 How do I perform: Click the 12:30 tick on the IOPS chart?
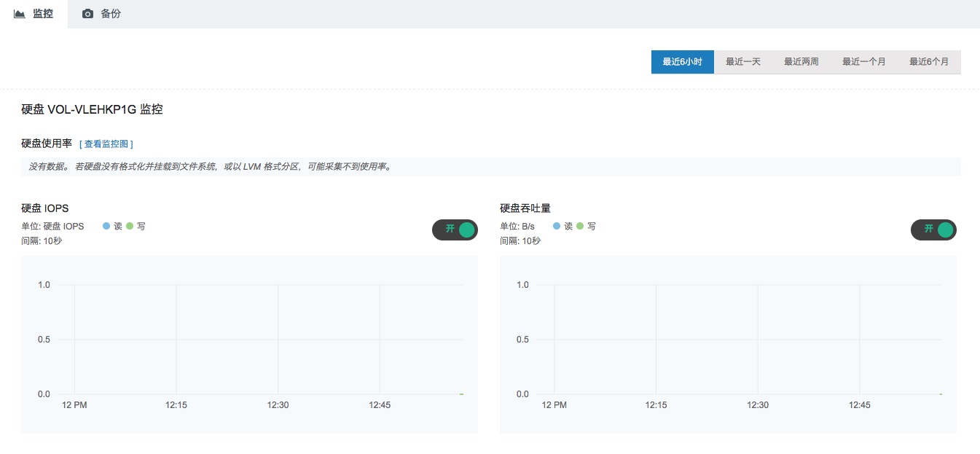click(278, 405)
